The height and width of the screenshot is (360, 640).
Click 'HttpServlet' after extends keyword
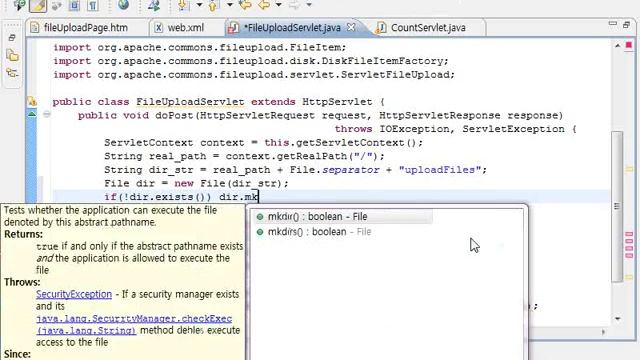337,102
